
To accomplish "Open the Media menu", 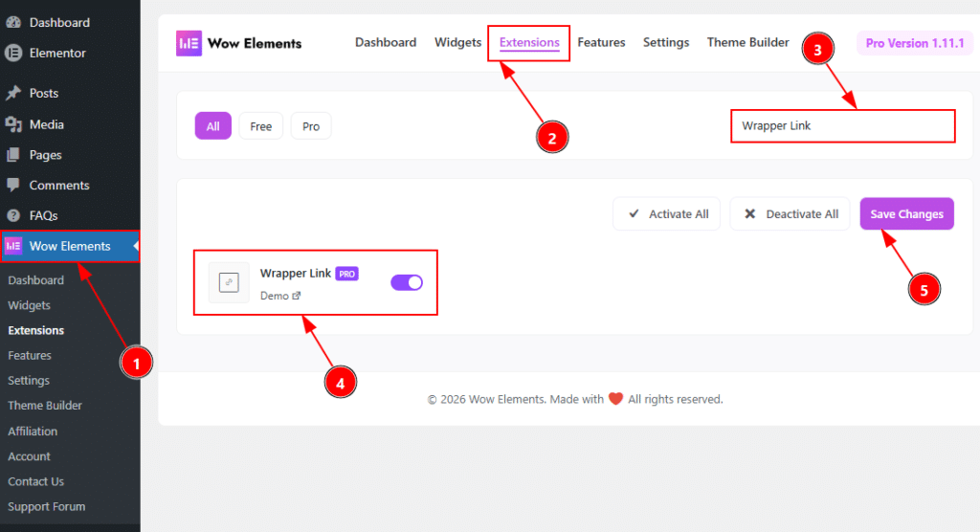I will click(x=47, y=124).
